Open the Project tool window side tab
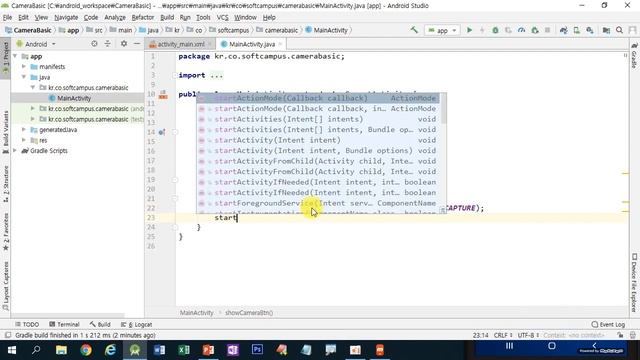This screenshot has height=360, width=640. (x=5, y=58)
